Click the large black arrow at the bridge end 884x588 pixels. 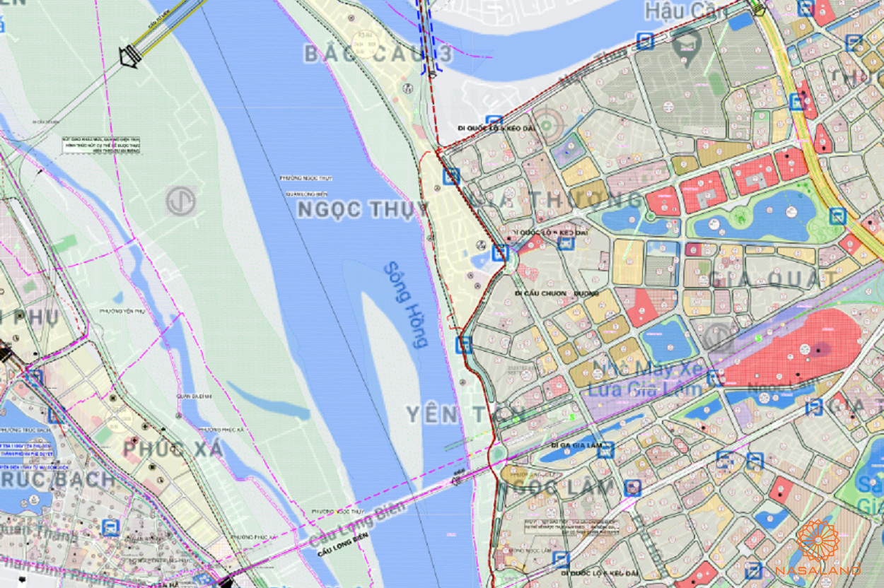129,57
